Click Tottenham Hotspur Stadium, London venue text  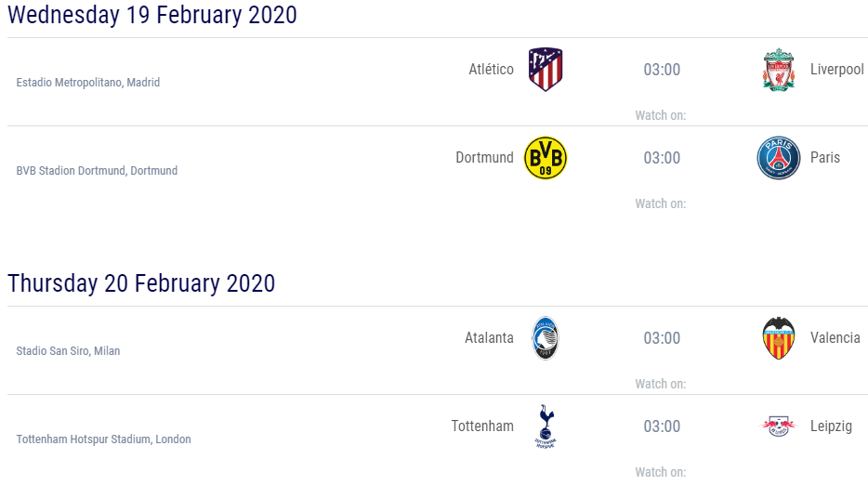103,439
